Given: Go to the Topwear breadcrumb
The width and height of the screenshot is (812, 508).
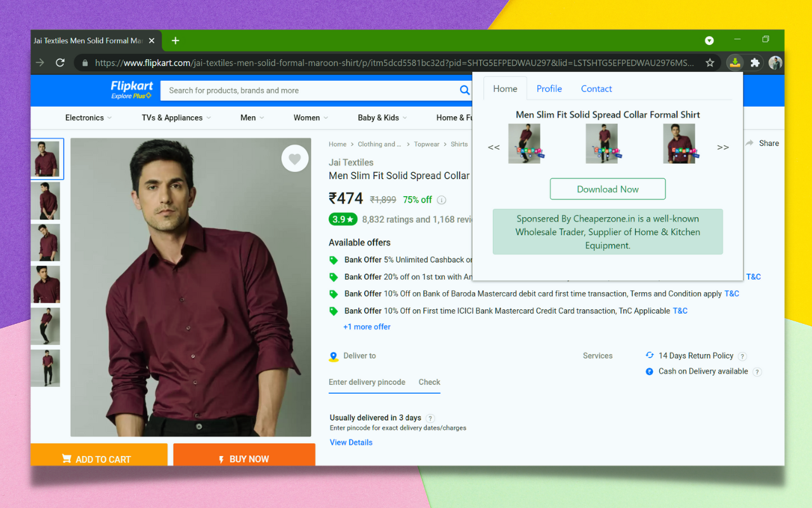Looking at the screenshot, I should pyautogui.click(x=426, y=144).
